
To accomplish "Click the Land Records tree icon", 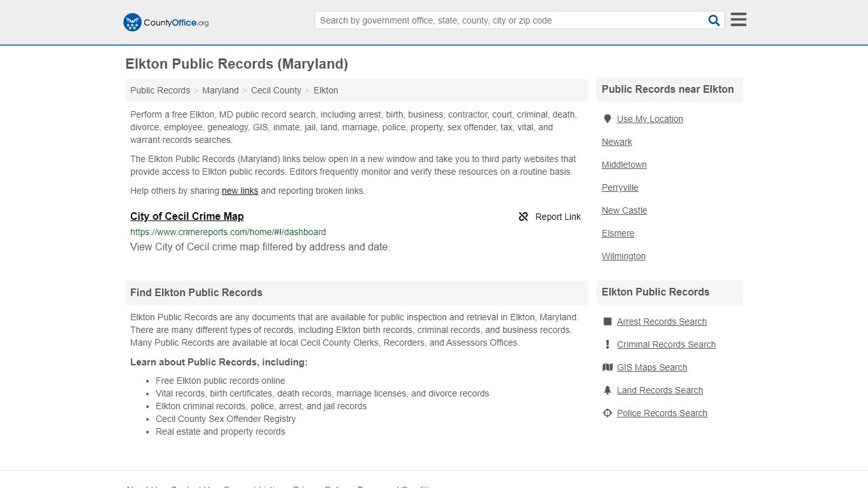I will (607, 390).
